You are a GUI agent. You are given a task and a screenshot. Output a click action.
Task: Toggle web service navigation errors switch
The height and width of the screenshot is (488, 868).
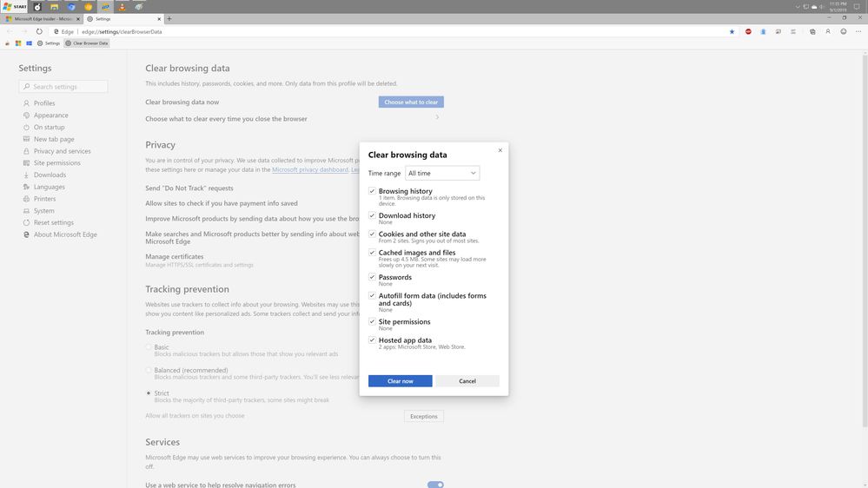(x=435, y=485)
